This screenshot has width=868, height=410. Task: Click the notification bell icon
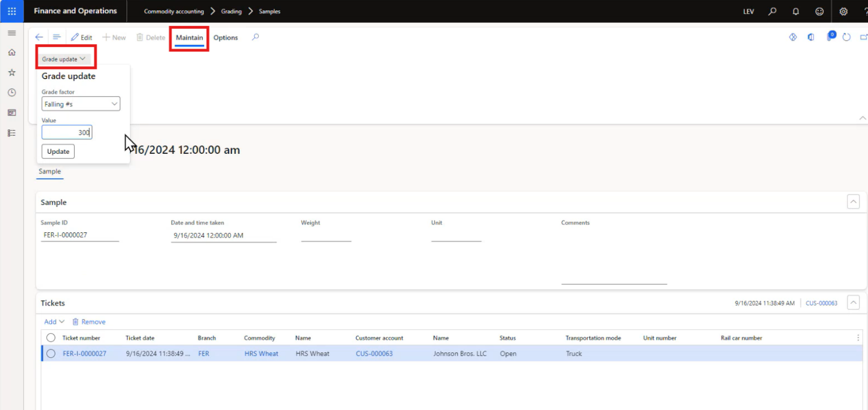796,11
